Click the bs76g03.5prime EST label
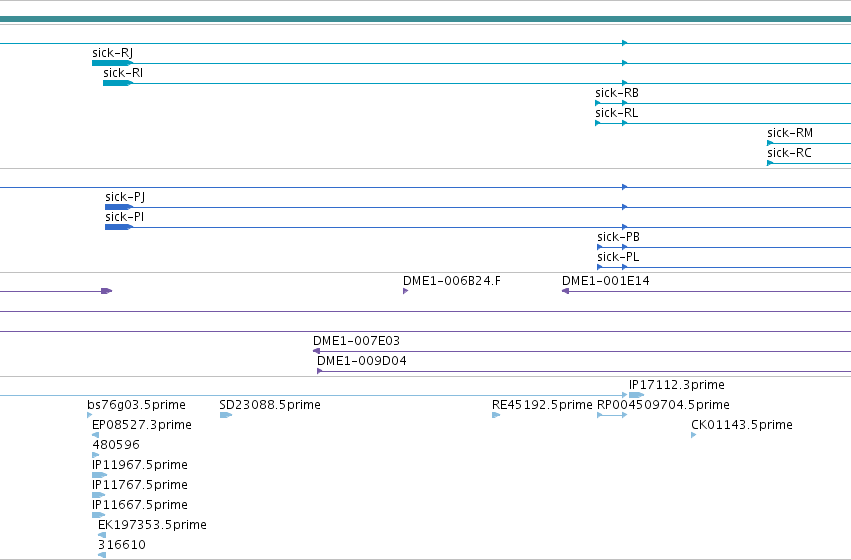This screenshot has height=560, width=851. click(136, 405)
